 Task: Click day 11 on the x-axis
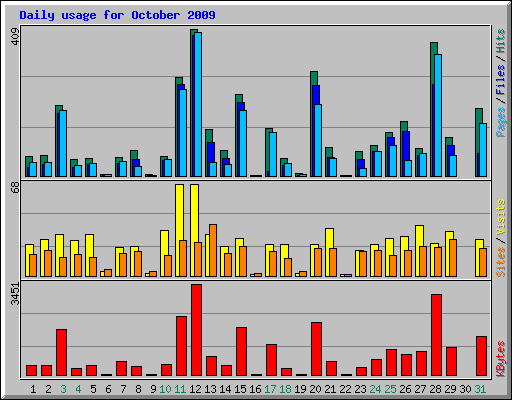tap(180, 389)
